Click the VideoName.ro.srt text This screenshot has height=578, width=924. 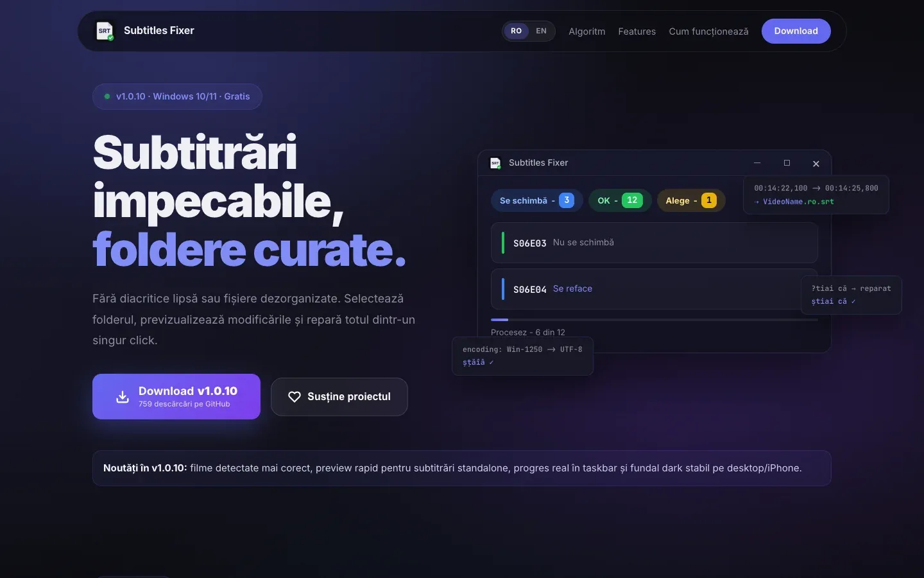point(798,202)
